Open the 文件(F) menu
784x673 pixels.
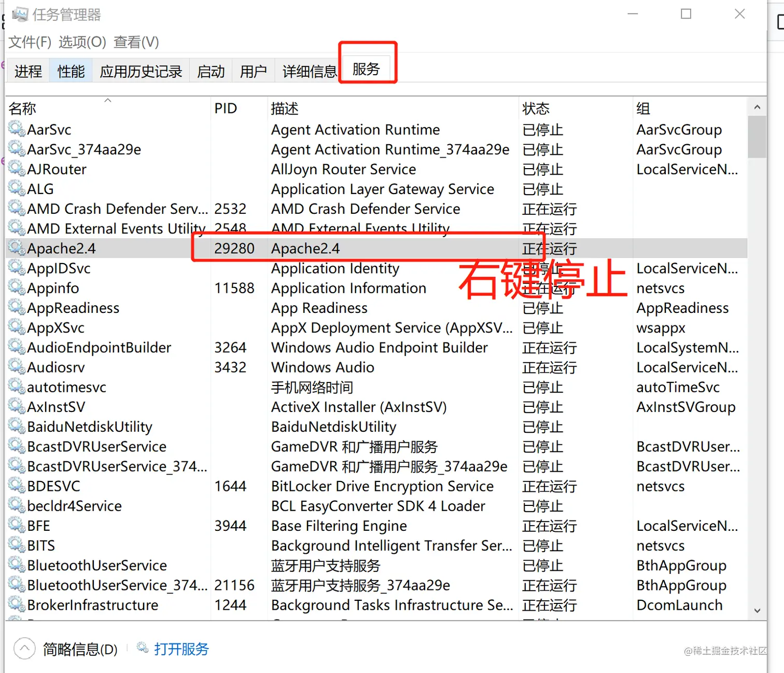(x=30, y=42)
